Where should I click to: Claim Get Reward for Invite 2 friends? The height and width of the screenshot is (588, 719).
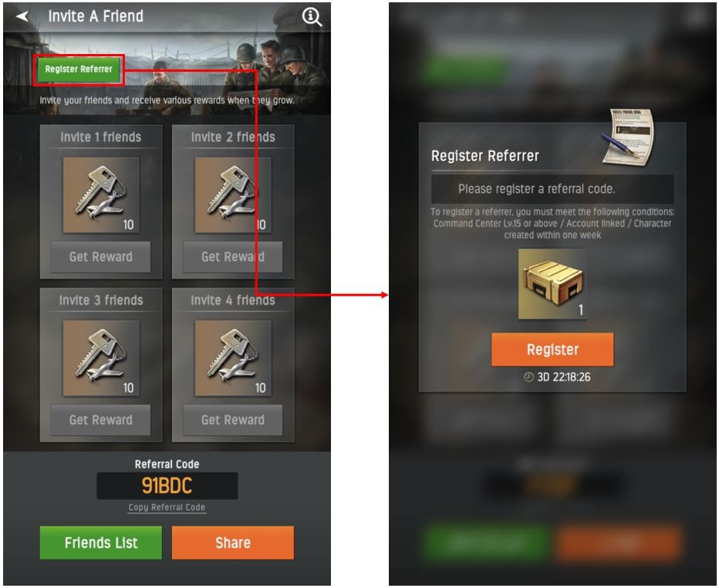[233, 257]
